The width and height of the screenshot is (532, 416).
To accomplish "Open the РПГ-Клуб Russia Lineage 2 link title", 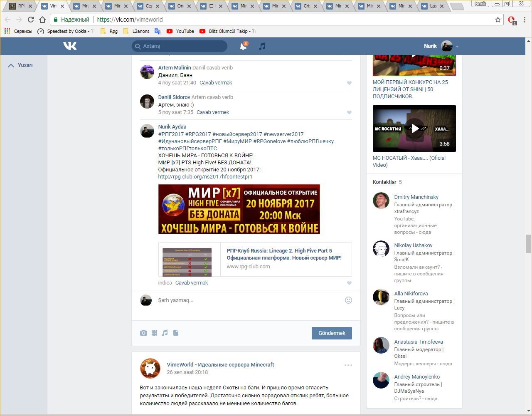I will (284, 254).
